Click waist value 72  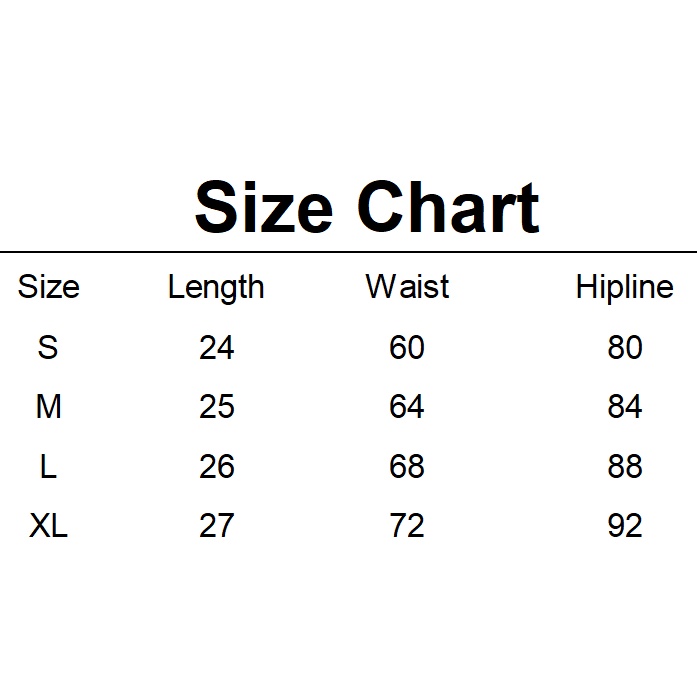click(407, 525)
